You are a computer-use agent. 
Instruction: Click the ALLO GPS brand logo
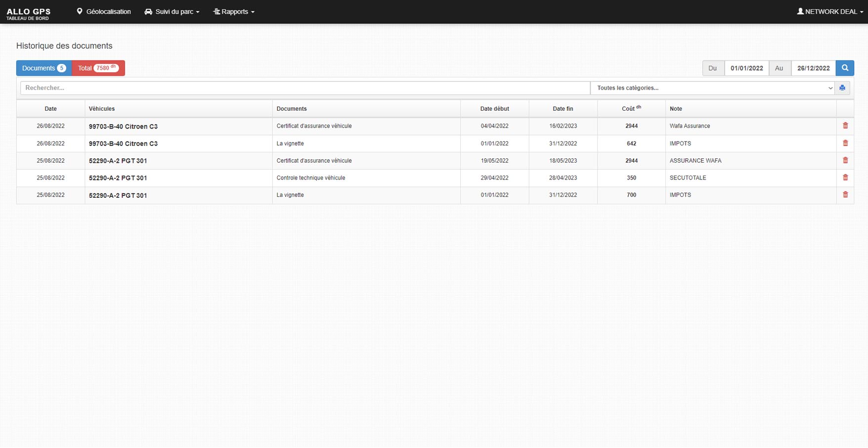(29, 13)
